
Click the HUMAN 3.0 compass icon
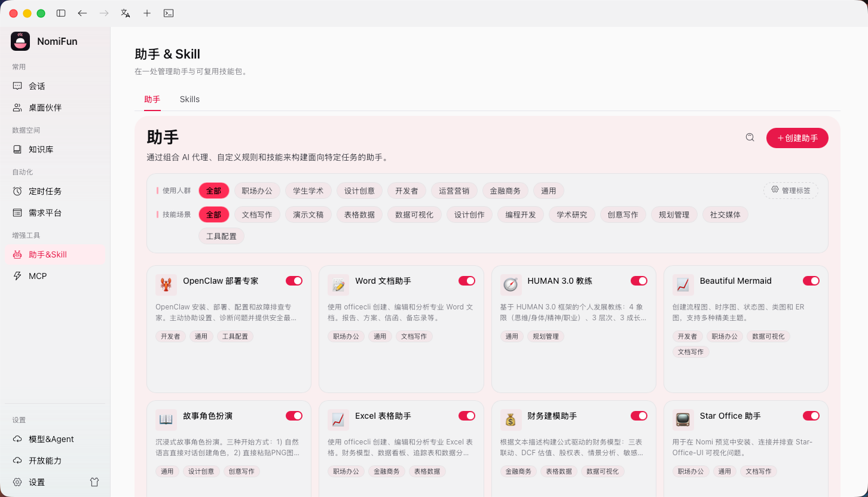[511, 285]
